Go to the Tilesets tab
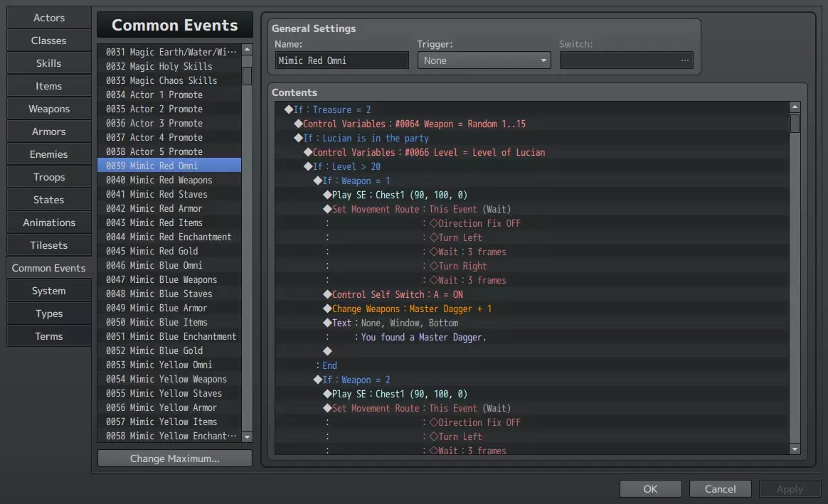 [48, 245]
